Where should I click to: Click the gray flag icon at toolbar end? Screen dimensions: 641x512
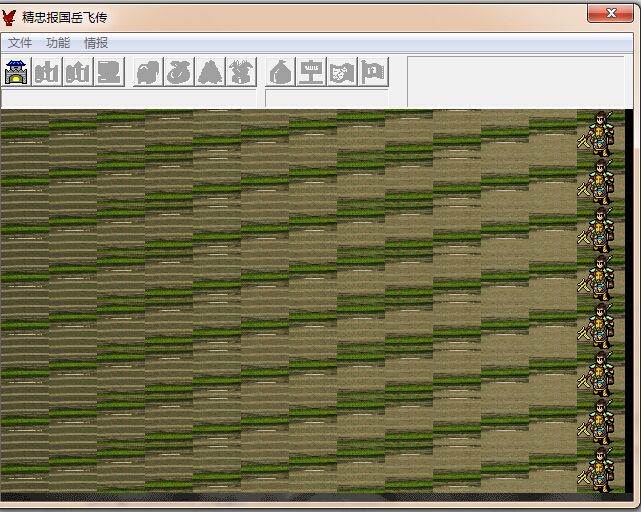[x=373, y=72]
